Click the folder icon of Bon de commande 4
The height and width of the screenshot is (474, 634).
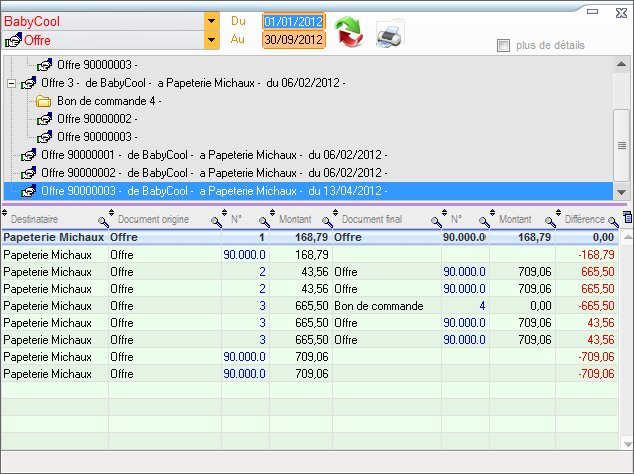point(44,101)
